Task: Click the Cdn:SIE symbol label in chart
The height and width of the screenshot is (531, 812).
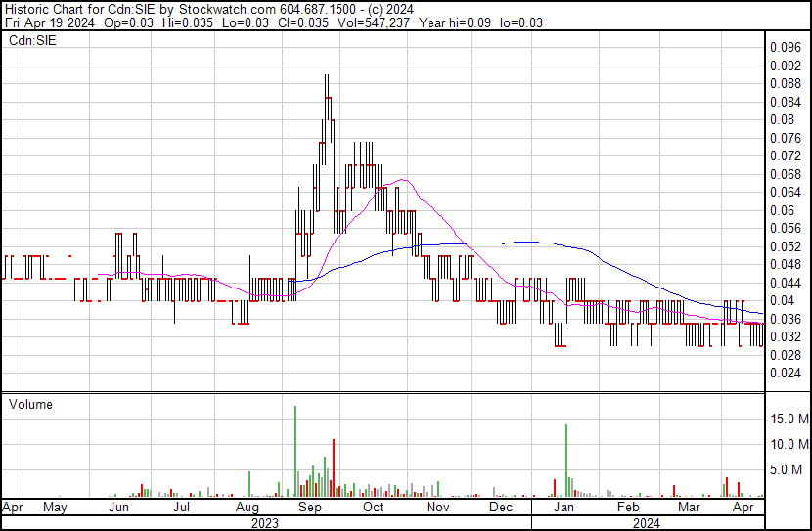Action: (x=32, y=40)
